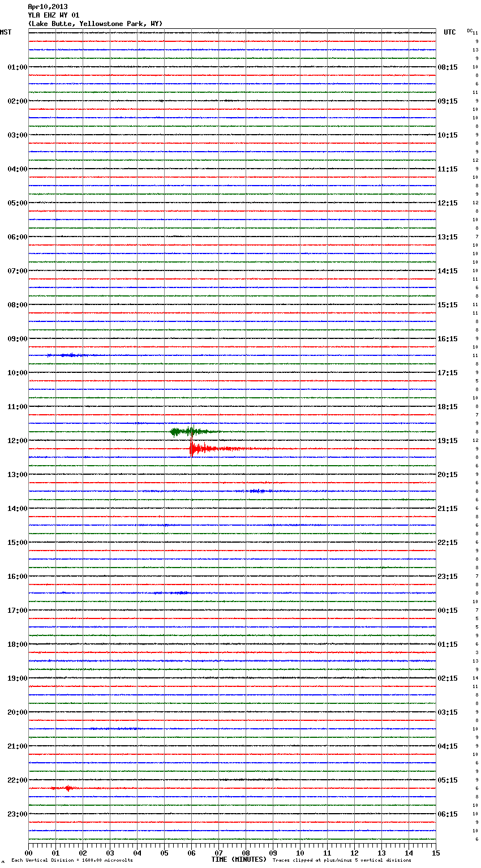This screenshot has width=481, height=868.
Task: Click the '15' tick on the bottom minutes axis
Action: pos(436,853)
